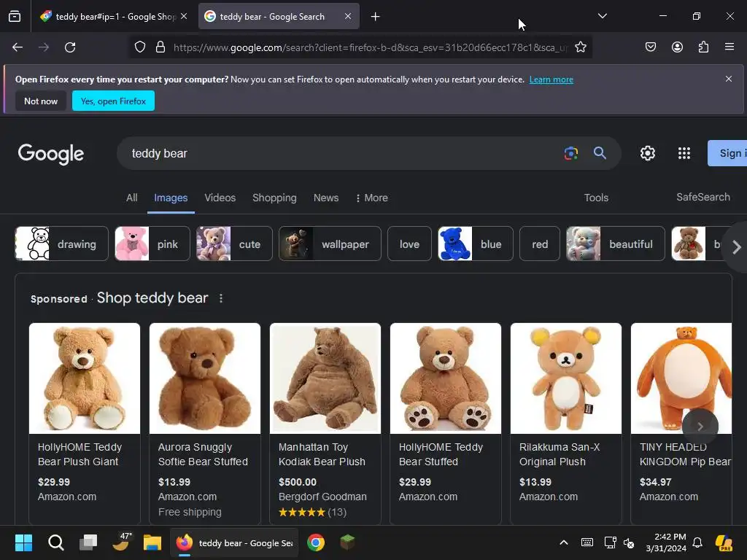The height and width of the screenshot is (560, 747).
Task: Reload the page with the refresh icon
Action: pos(70,47)
